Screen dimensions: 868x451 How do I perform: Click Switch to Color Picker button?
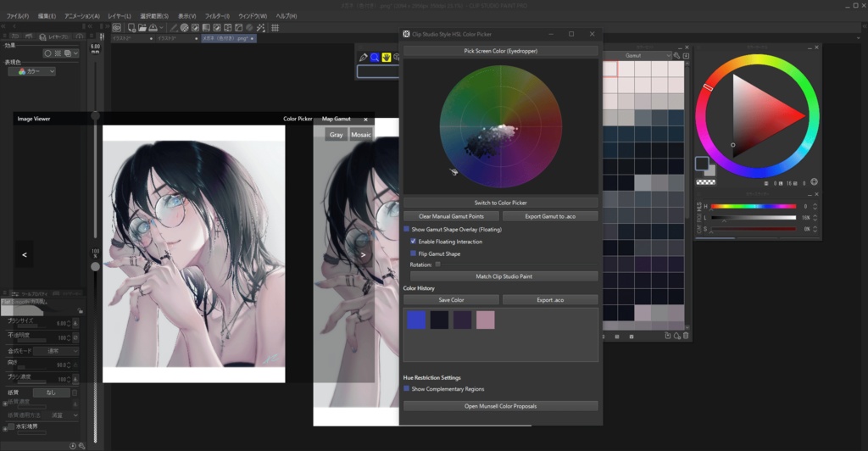(500, 203)
